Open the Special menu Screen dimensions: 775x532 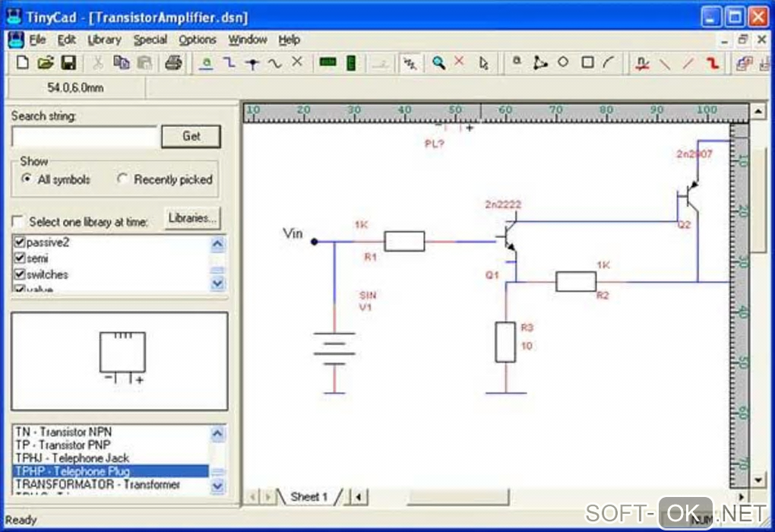coord(150,40)
